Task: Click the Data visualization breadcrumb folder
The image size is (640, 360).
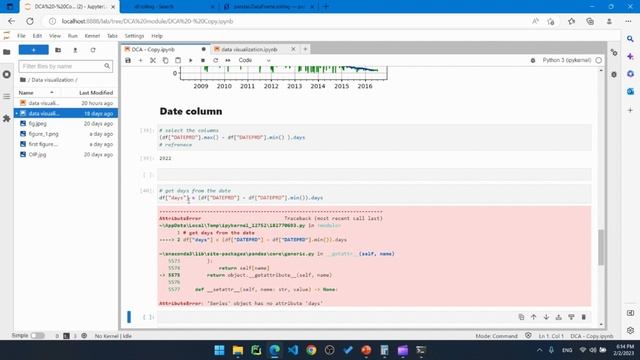Action: click(53, 80)
